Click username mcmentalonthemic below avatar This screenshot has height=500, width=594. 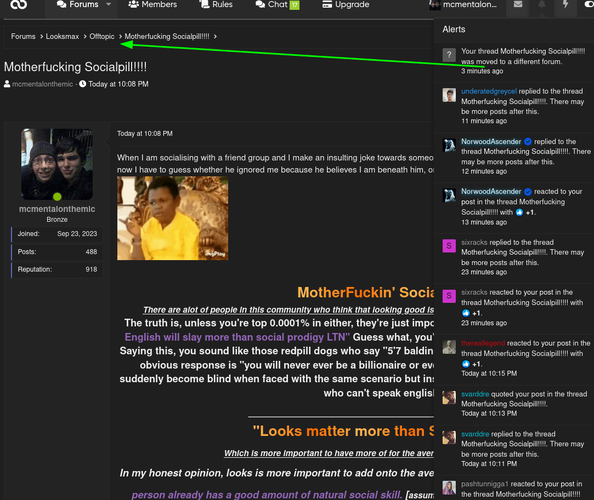coord(57,209)
